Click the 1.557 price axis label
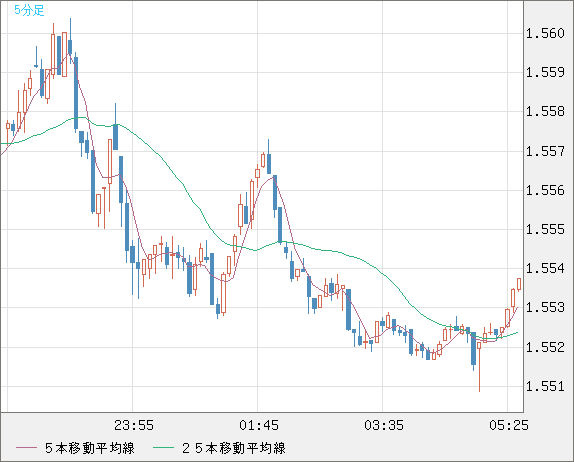Image resolution: width=574 pixels, height=462 pixels. [545, 151]
